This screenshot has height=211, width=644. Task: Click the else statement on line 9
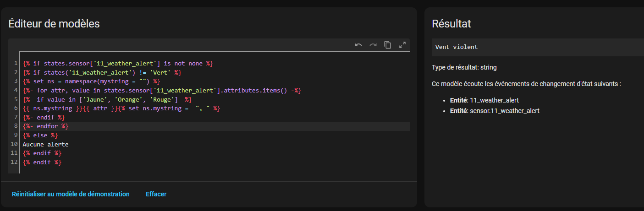click(40, 135)
